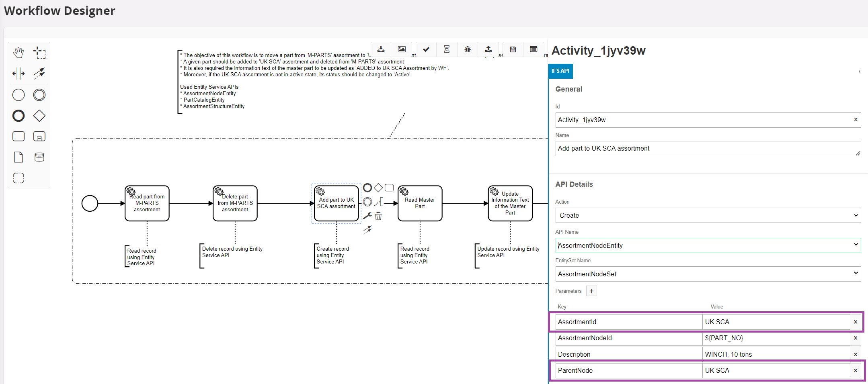Switch to the IFS API tab

point(560,71)
